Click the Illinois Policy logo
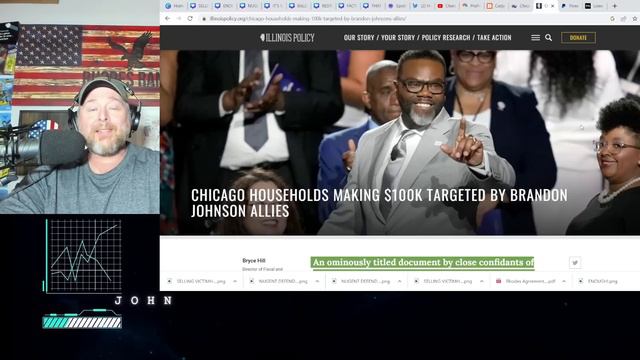The width and height of the screenshot is (640, 360). click(287, 38)
